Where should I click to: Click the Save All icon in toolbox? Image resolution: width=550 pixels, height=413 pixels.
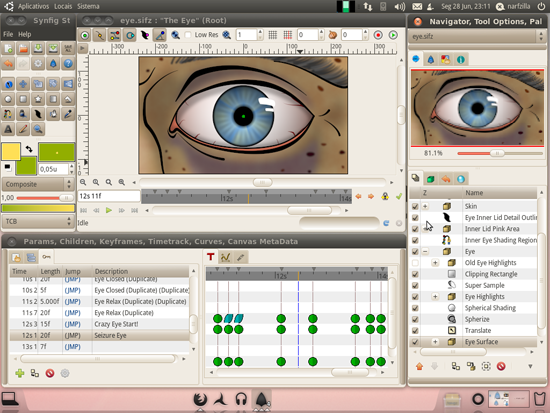pos(68,49)
